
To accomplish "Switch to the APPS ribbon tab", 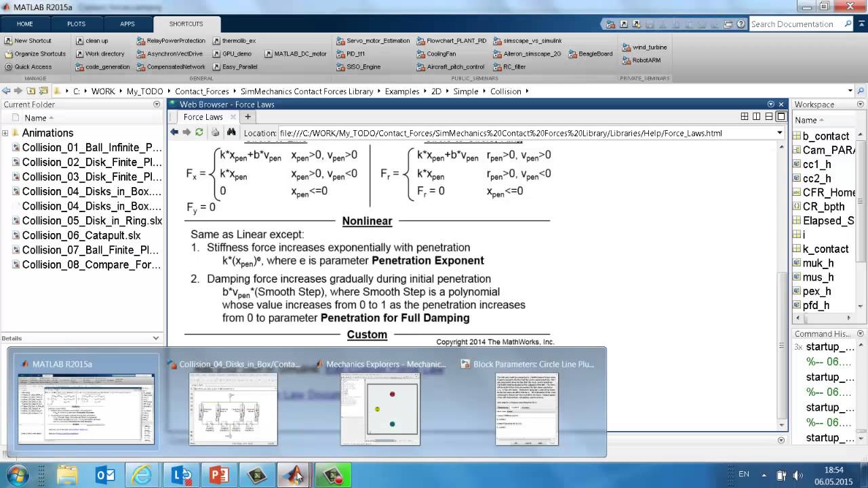I will tap(127, 24).
